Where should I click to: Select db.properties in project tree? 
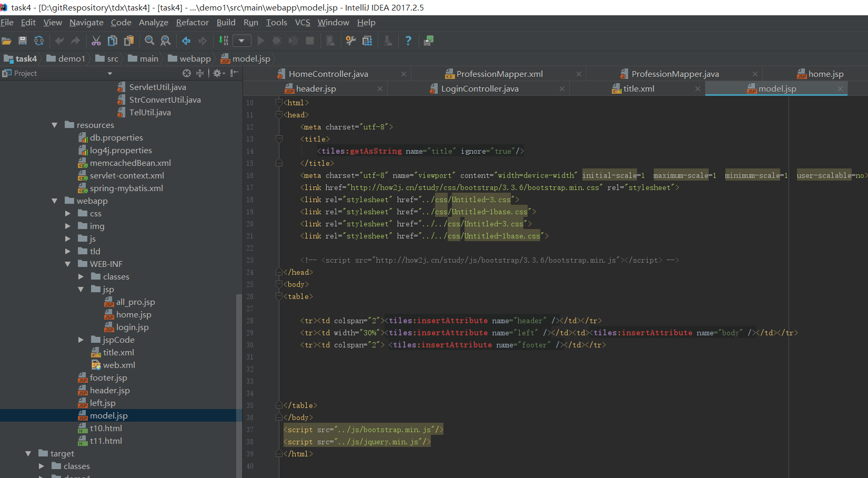116,137
